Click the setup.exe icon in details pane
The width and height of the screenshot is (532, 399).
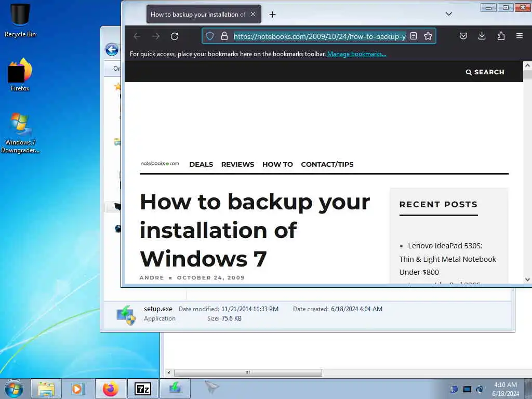tap(126, 315)
